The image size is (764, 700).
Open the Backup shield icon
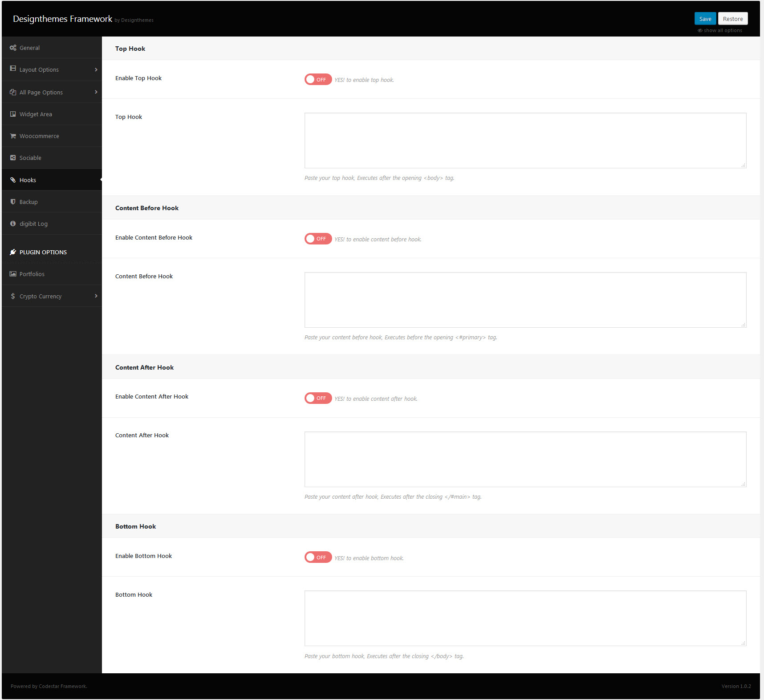click(13, 201)
